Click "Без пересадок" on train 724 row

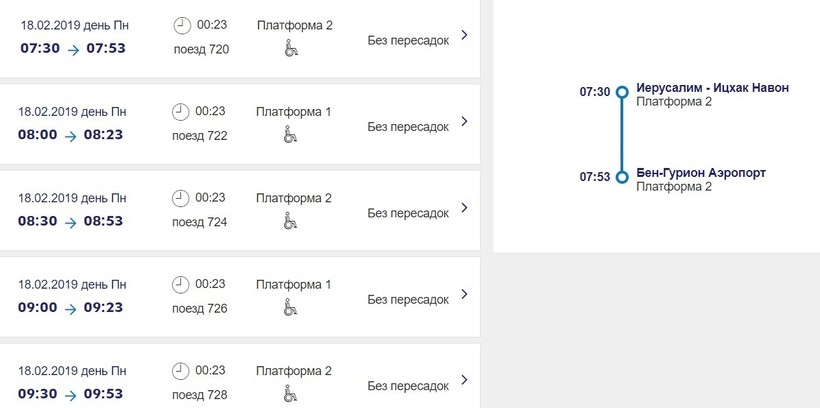click(408, 213)
